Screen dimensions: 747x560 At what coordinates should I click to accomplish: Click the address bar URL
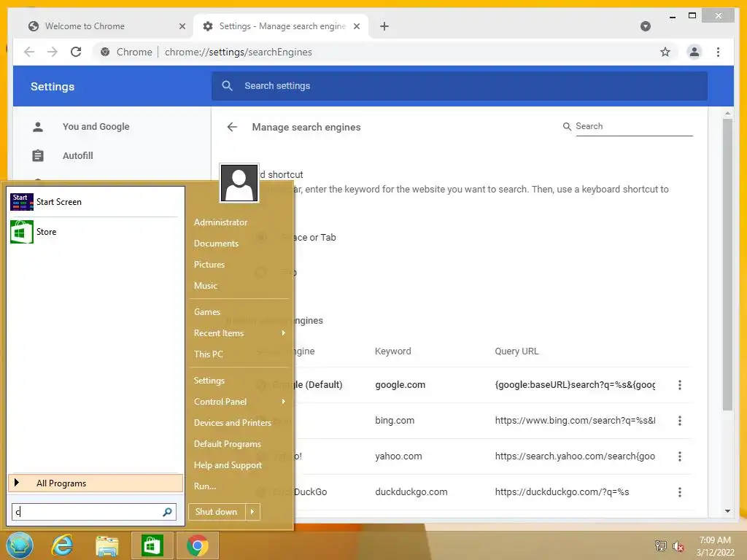point(239,52)
